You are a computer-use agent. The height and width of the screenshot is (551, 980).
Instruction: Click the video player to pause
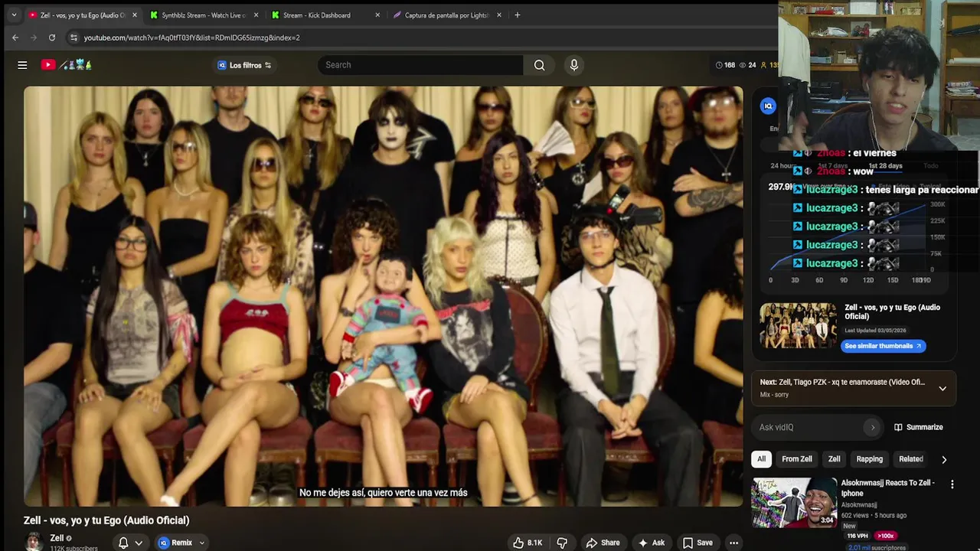(x=383, y=296)
